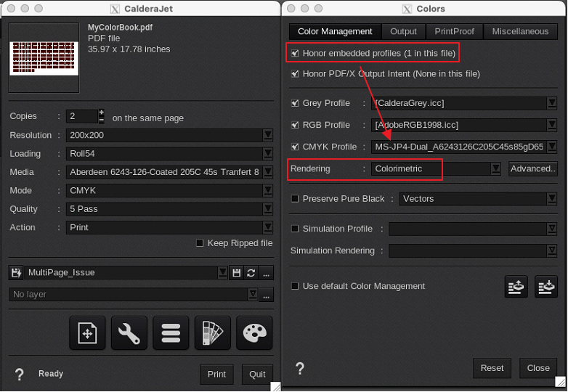Screen dimensions: 568x392
Task: Click the MyColorBook.pdf preview thumbnail
Action: 44,57
